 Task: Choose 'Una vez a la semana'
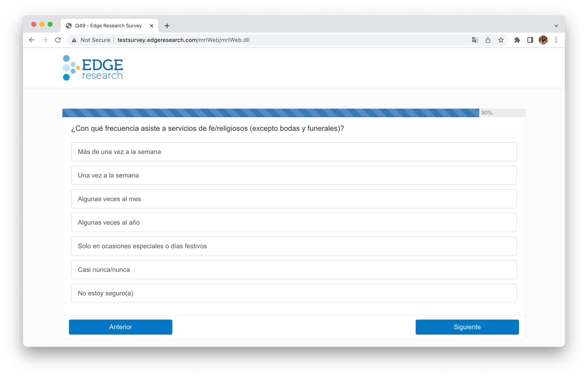293,175
